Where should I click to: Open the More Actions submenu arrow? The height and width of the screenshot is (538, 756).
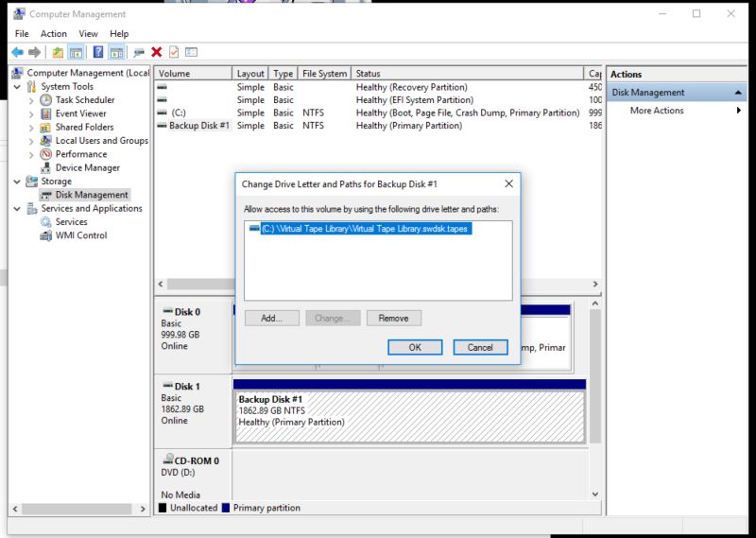(739, 111)
